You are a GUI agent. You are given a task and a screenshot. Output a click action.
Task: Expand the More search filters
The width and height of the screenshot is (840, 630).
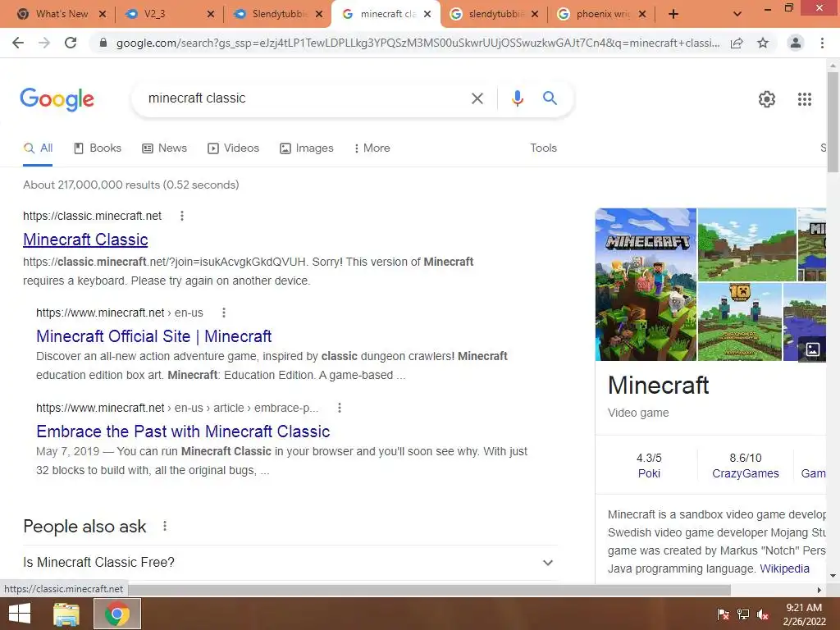click(372, 148)
